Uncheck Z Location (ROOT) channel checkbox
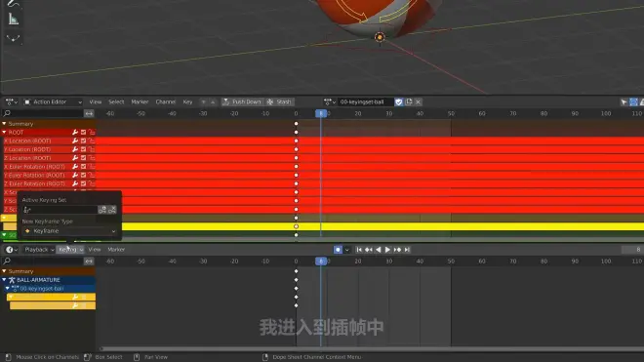644x362 pixels. tap(83, 158)
